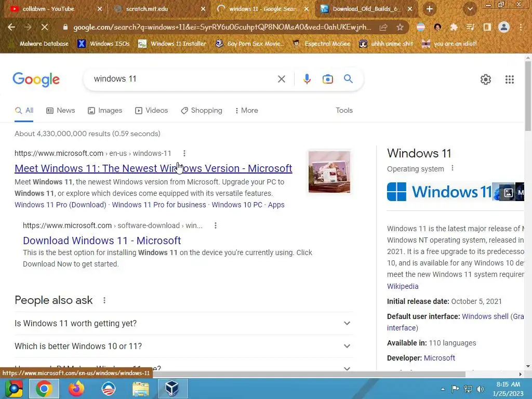Start voice search with microphone icon
This screenshot has width=532, height=399.
[x=307, y=79]
